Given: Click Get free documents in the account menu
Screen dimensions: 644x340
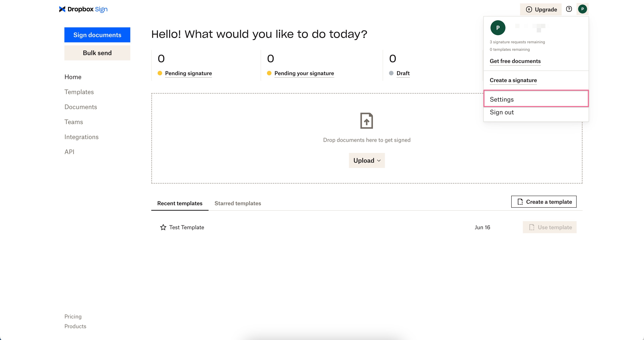Looking at the screenshot, I should pos(515,61).
